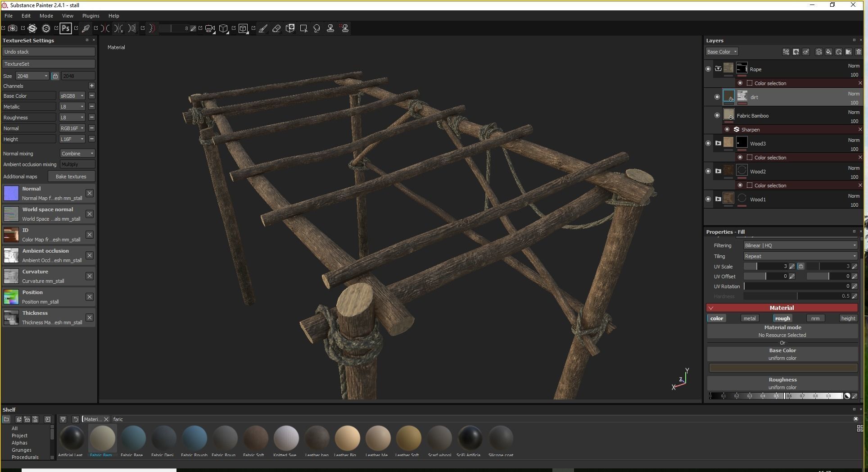The height and width of the screenshot is (472, 868).
Task: Add a new channel with plus icon
Action: coord(92,86)
